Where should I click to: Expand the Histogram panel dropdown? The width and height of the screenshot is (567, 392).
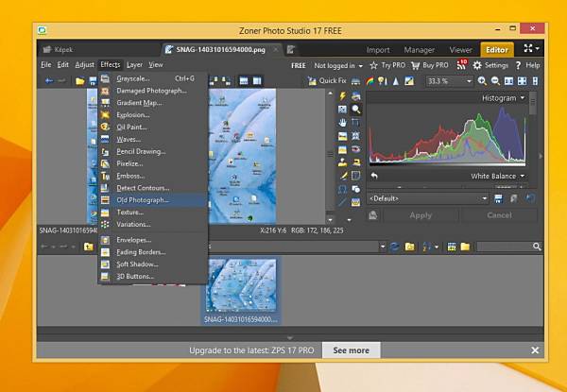tap(523, 98)
